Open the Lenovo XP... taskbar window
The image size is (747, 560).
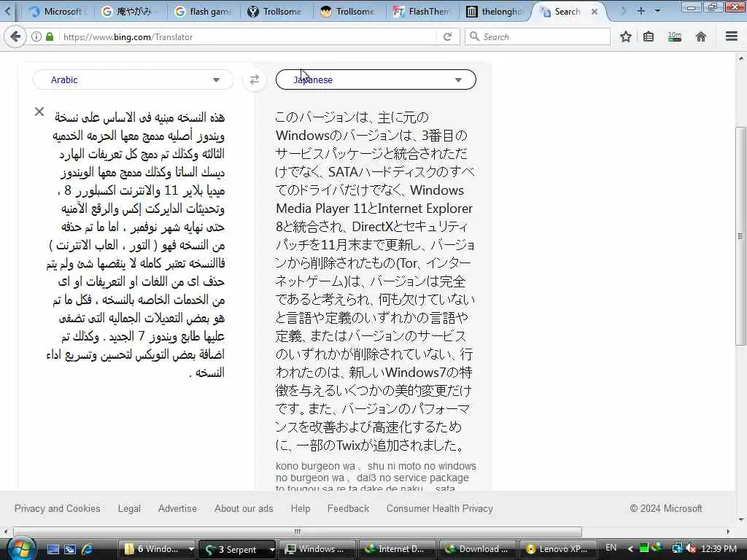point(558,549)
